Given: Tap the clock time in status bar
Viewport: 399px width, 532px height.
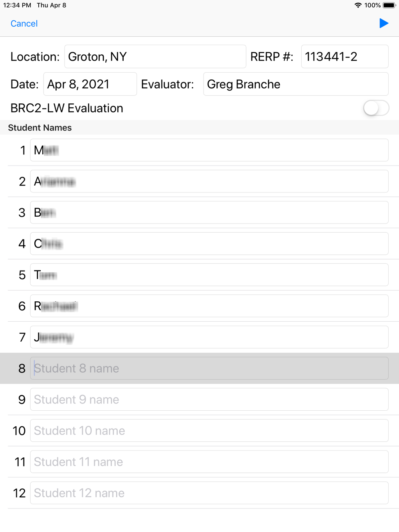Looking at the screenshot, I should [17, 5].
